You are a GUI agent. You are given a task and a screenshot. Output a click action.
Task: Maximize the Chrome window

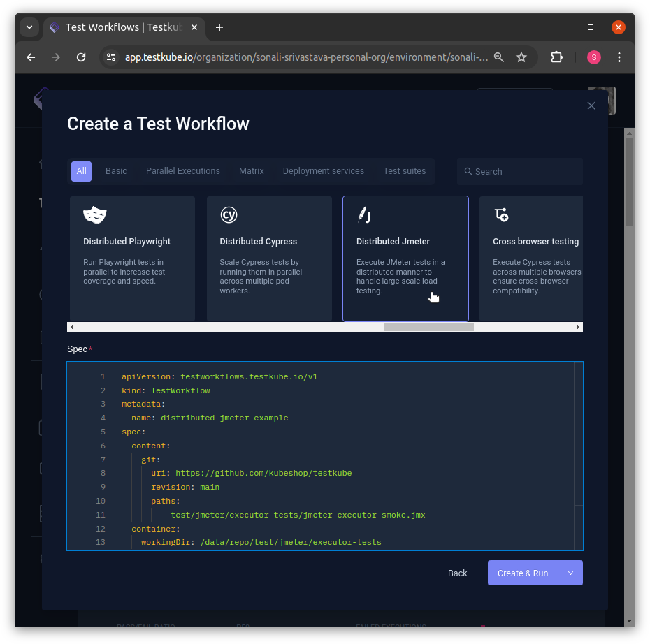click(x=591, y=27)
